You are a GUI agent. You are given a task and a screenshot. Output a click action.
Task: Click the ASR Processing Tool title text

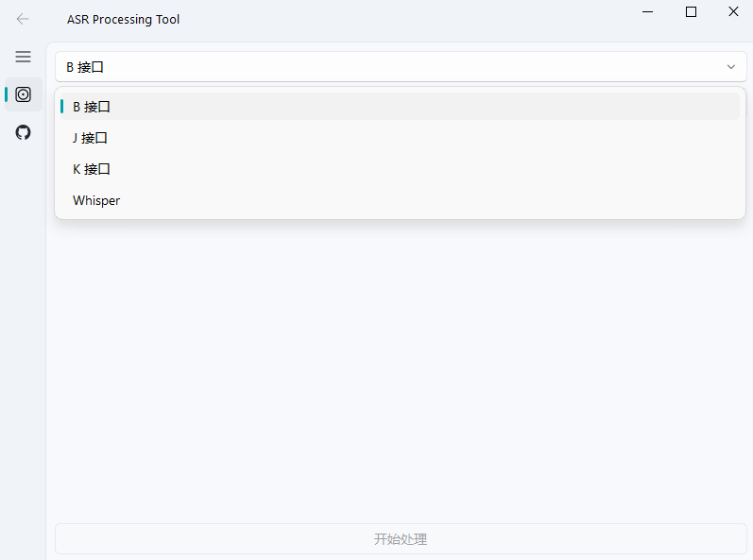coord(123,19)
